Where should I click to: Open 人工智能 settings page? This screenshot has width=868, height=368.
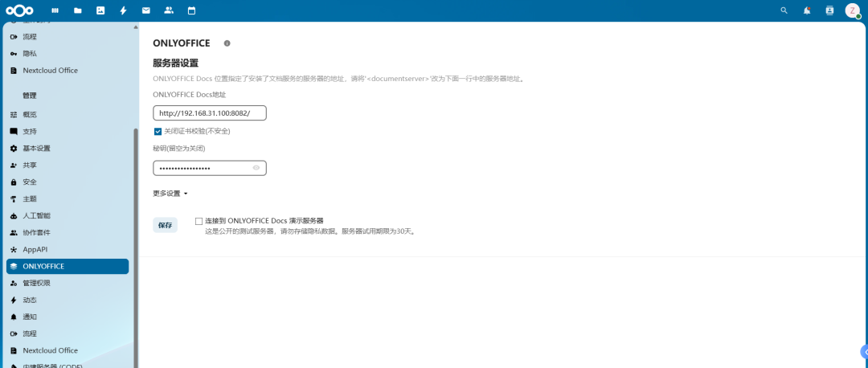click(68, 216)
